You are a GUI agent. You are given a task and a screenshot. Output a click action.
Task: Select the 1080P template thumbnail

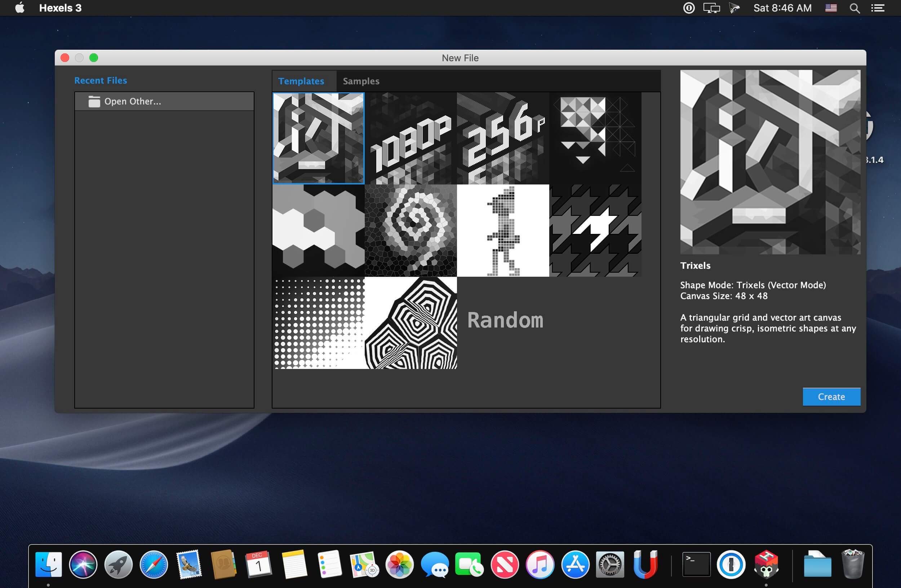coord(410,138)
